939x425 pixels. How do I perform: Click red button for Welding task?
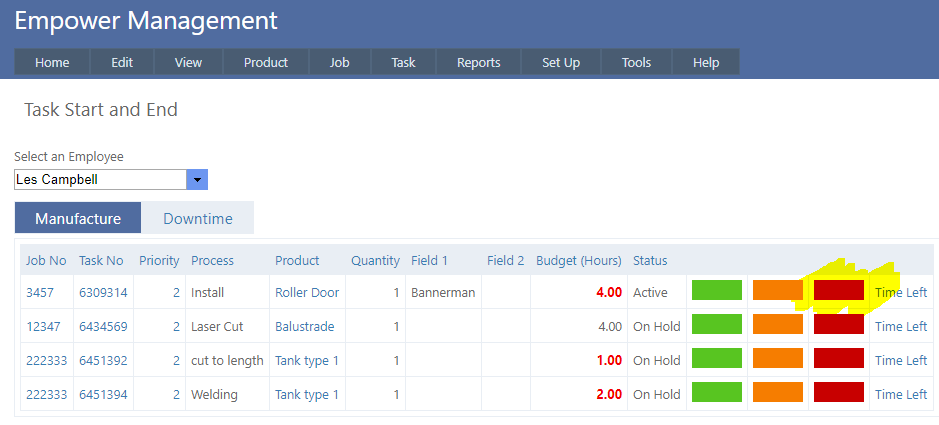[x=838, y=393]
